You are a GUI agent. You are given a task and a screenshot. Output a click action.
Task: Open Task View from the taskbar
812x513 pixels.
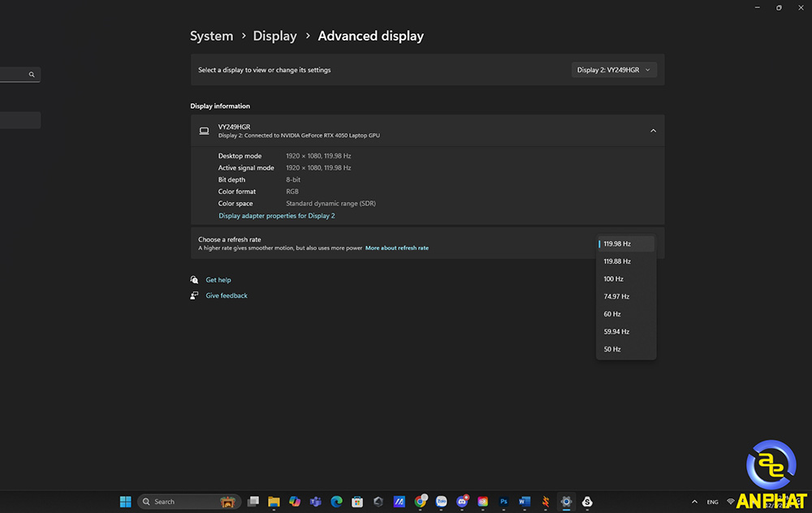click(253, 502)
